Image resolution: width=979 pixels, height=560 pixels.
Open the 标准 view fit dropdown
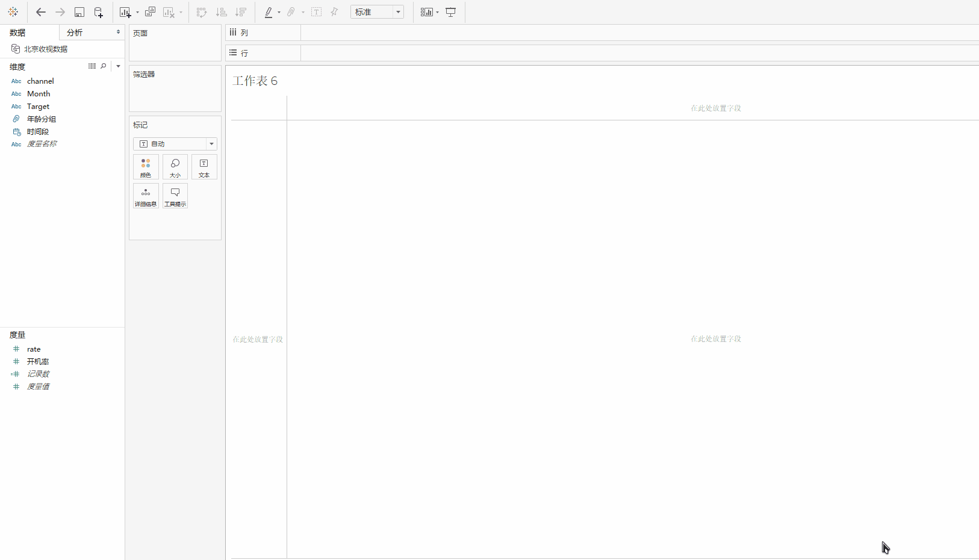pyautogui.click(x=377, y=12)
